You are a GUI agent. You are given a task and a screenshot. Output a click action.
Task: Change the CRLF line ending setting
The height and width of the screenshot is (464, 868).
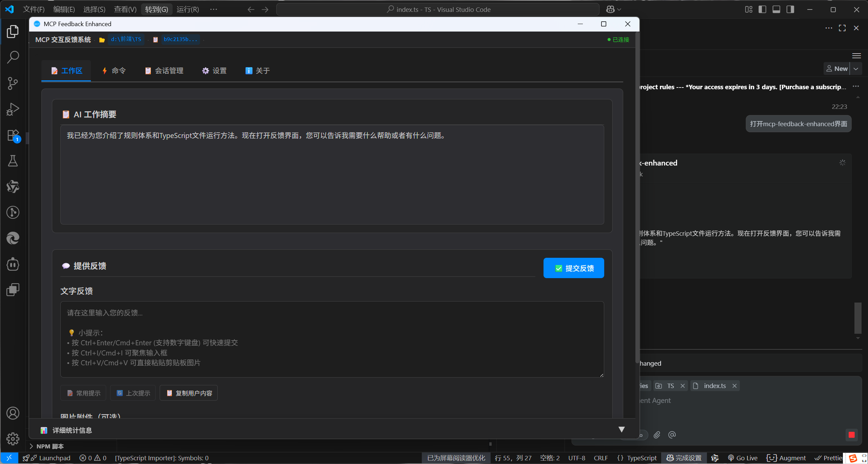(600, 458)
